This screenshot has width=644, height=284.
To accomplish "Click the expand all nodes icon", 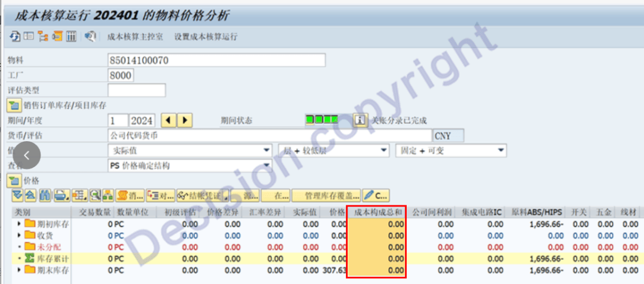I will coord(17,195).
